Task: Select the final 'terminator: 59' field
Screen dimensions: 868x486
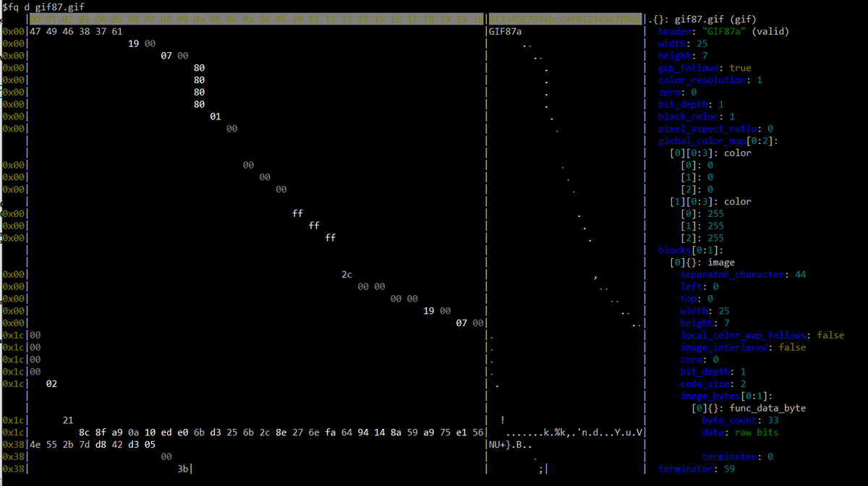Action: coord(697,469)
